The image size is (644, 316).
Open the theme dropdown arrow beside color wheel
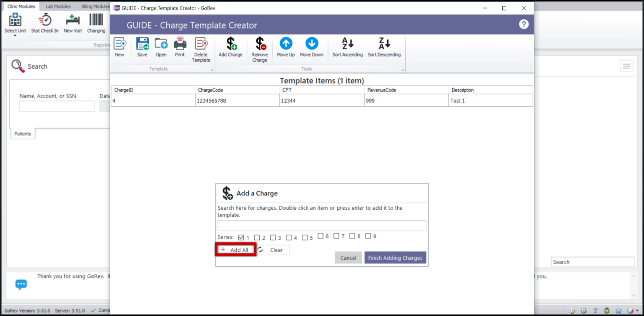(x=637, y=311)
